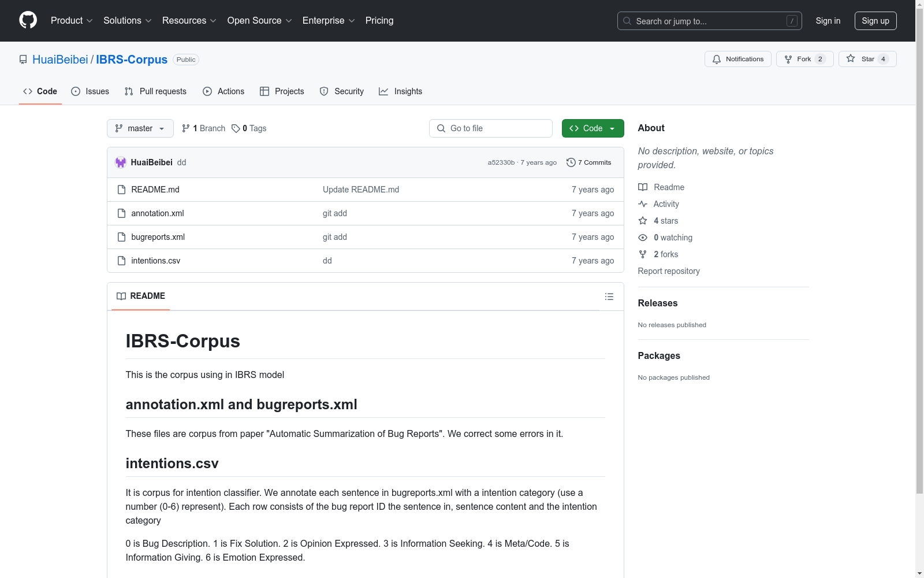Viewport: 924px width, 578px height.
Task: Click the file icon for annotation.xml
Action: [x=121, y=213]
